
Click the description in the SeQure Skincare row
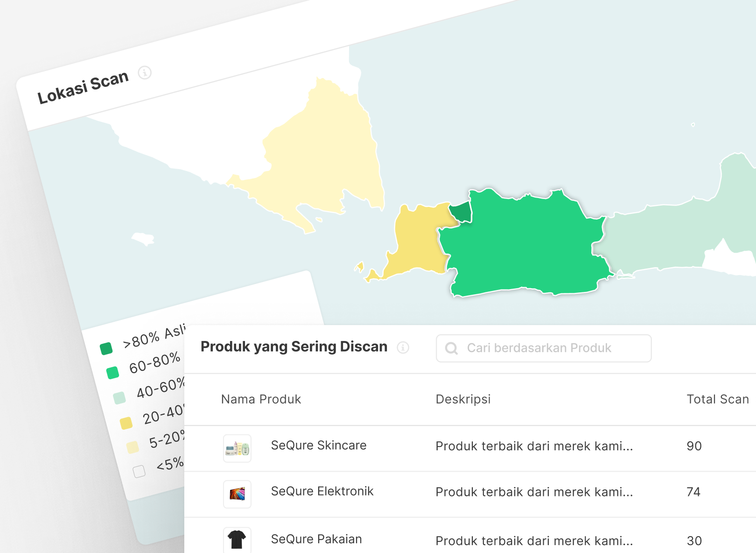point(534,446)
